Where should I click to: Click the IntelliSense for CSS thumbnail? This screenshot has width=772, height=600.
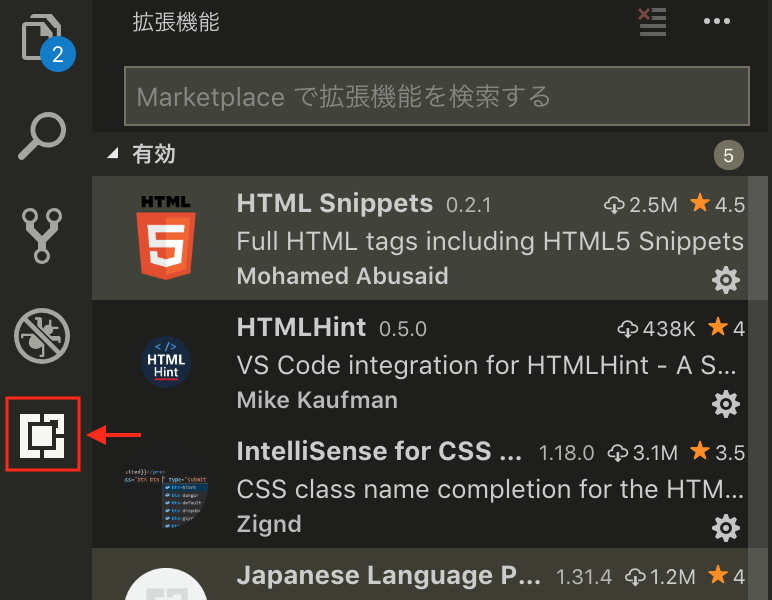pos(166,499)
